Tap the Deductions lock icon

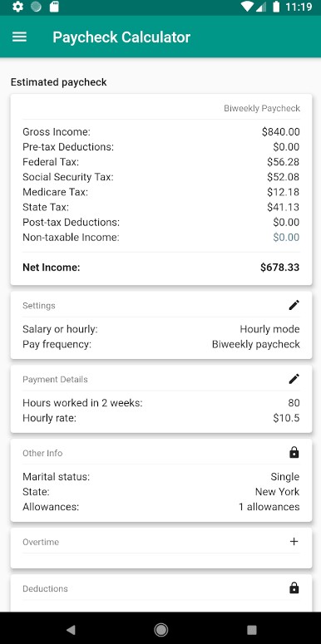point(294,588)
